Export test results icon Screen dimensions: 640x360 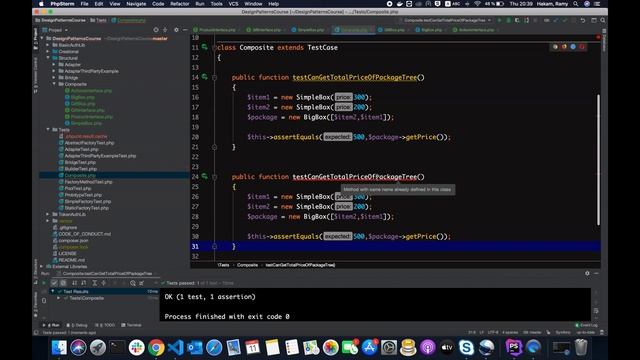click(x=142, y=283)
